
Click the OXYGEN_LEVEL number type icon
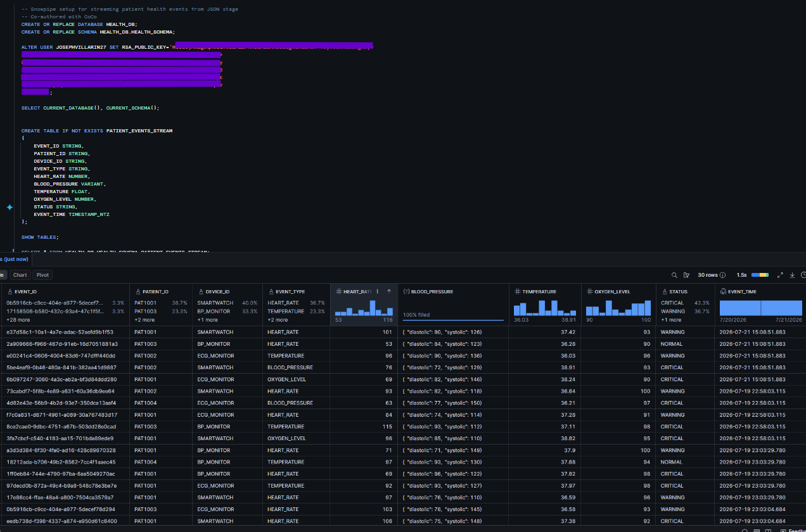590,291
